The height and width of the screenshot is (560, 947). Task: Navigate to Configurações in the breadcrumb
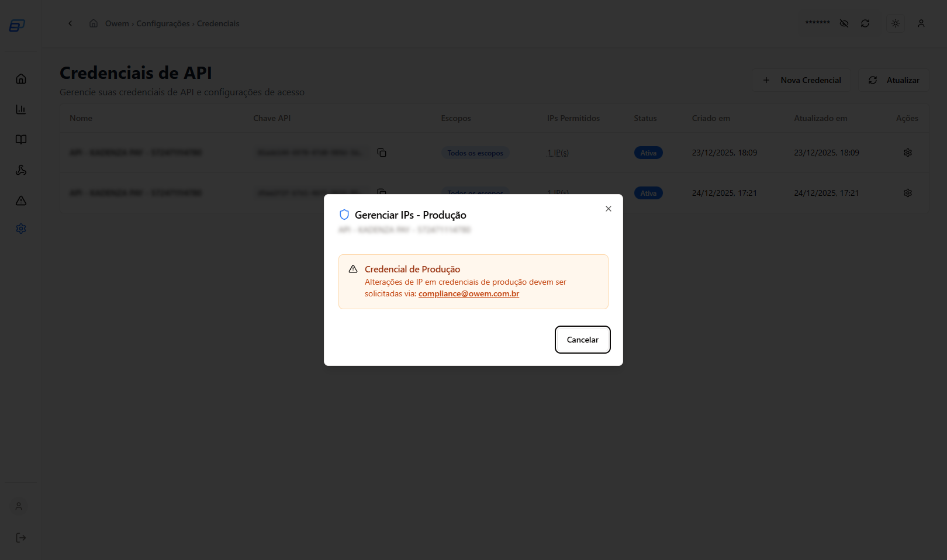point(164,23)
